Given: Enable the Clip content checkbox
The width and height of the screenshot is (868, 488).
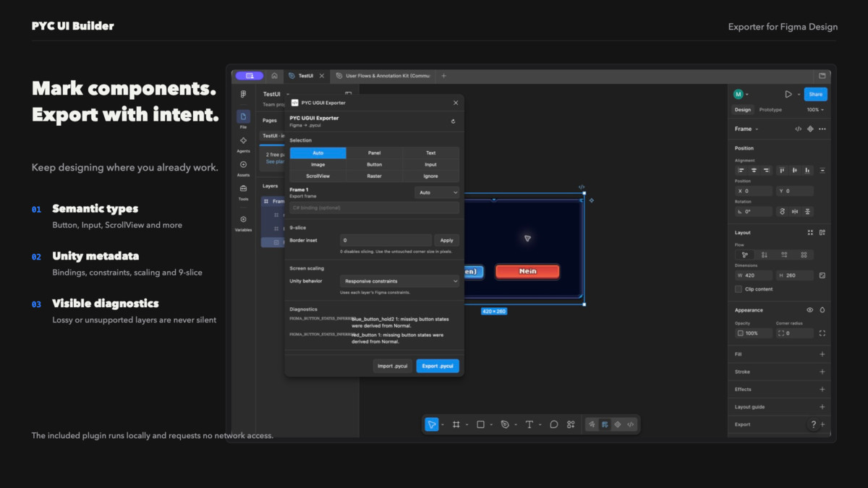Looking at the screenshot, I should [739, 289].
